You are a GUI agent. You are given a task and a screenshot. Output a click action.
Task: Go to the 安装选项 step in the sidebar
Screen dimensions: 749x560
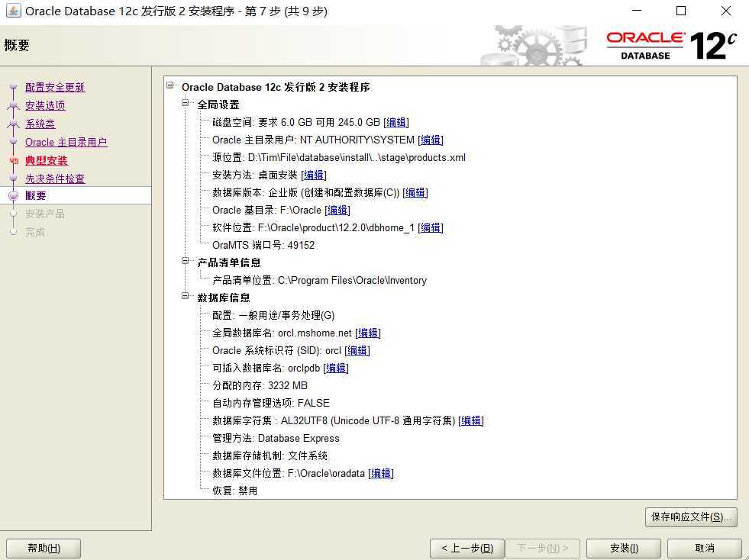[45, 105]
